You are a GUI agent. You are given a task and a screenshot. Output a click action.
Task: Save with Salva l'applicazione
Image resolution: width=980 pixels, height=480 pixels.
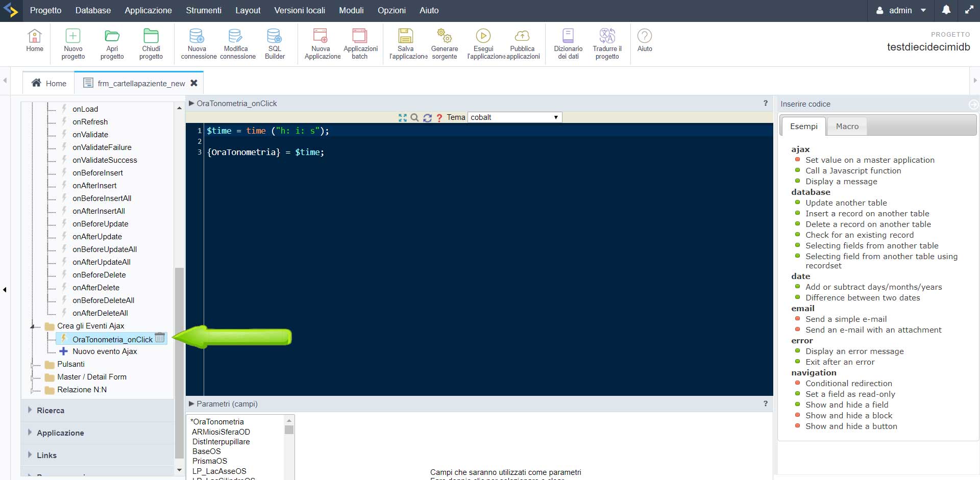(x=407, y=44)
